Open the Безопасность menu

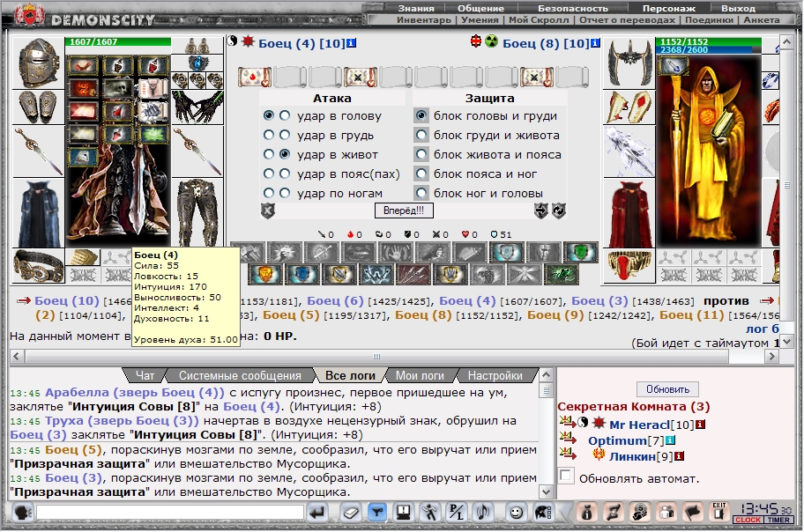pos(573,8)
